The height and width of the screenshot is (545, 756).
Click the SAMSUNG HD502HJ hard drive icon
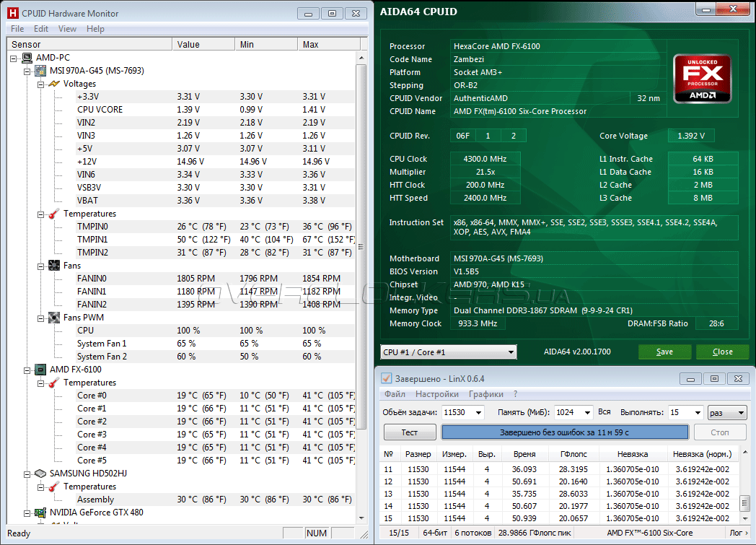pos(40,474)
